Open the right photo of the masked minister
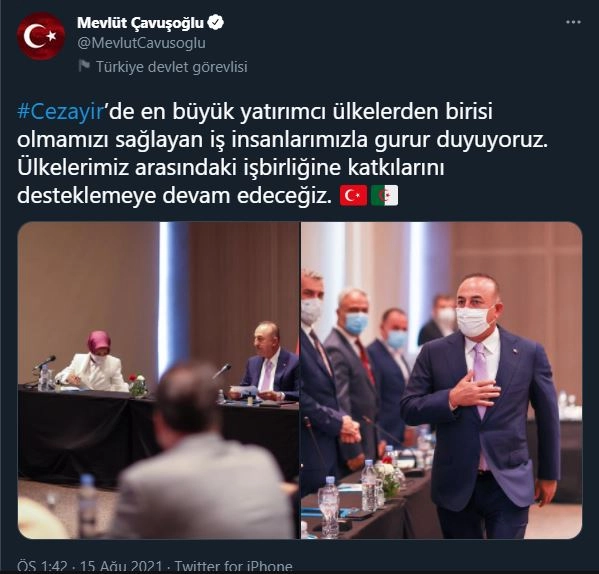 (442, 380)
